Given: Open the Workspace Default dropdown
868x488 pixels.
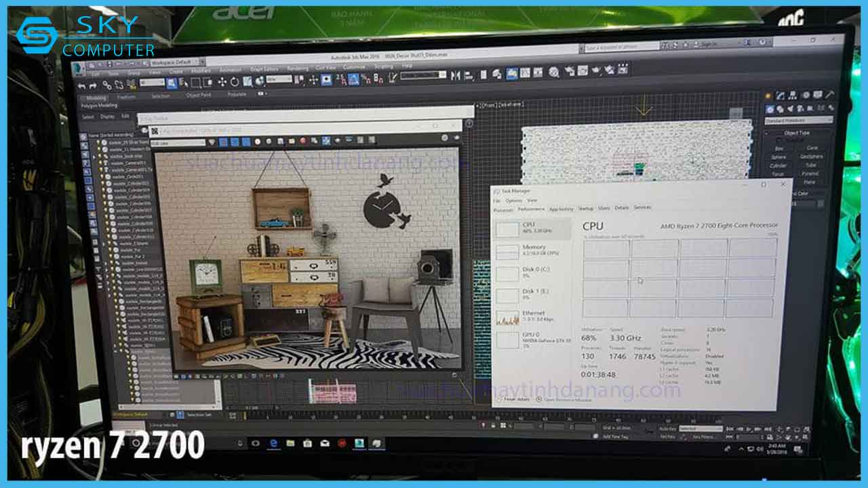Looking at the screenshot, I should (178, 62).
